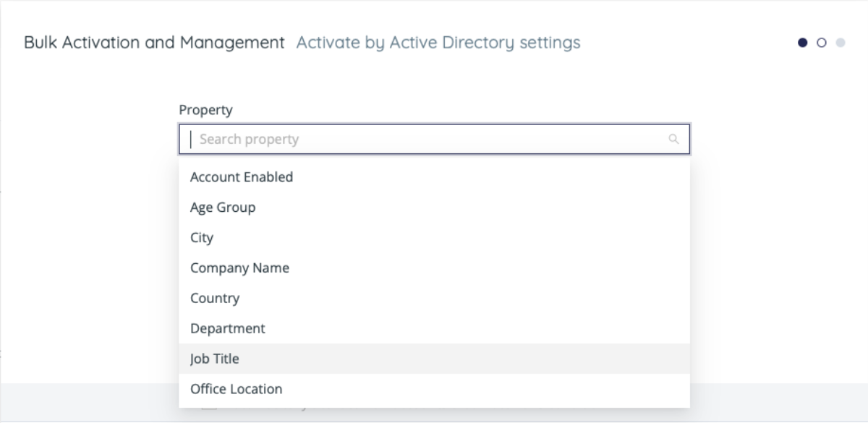Viewport: 868px width, 423px height.
Task: Jump to the third step dot indicator
Action: click(x=840, y=43)
